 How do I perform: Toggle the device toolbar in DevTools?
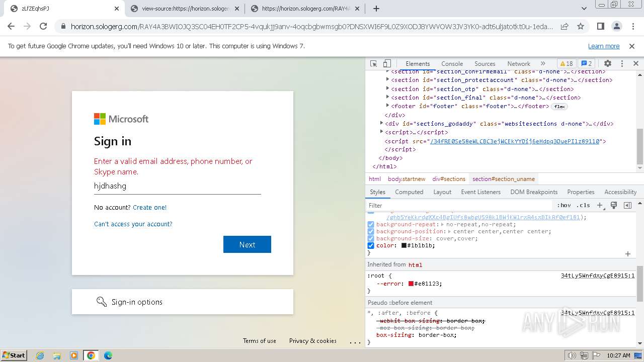[x=387, y=64]
